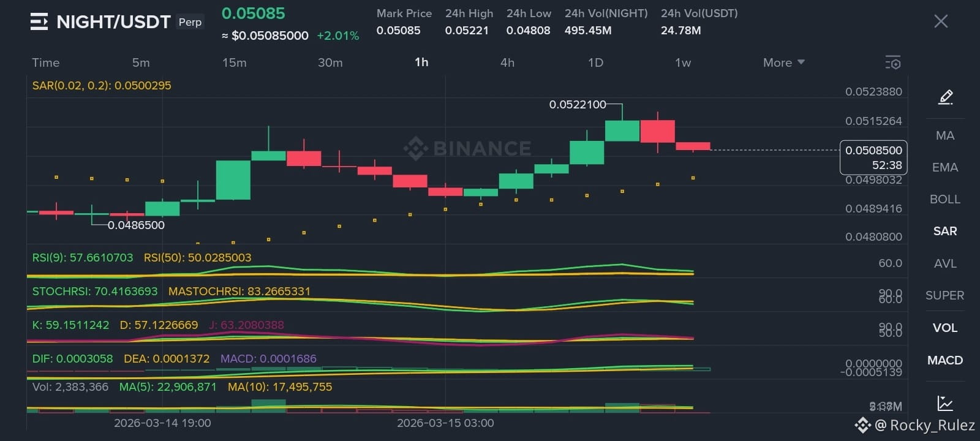The image size is (980, 441).
Task: Switch to the 1w timeframe
Action: (x=683, y=62)
